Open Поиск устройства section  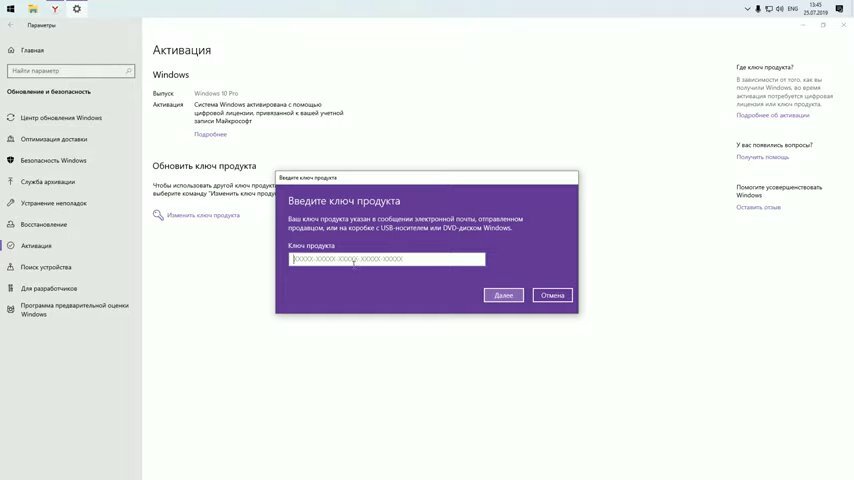tap(46, 267)
